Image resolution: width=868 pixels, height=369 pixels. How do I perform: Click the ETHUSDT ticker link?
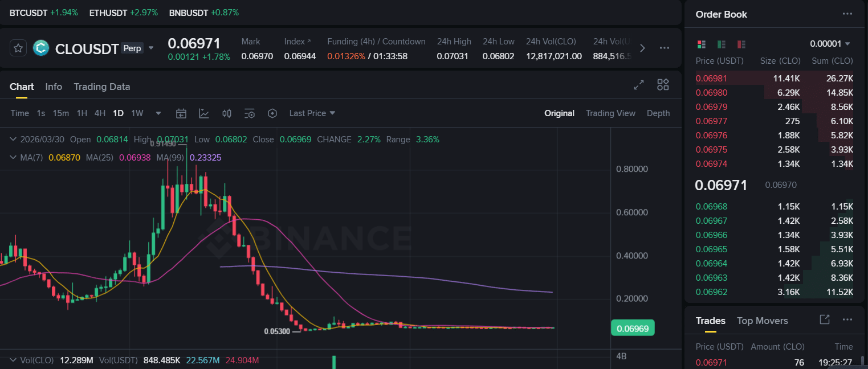pos(108,12)
